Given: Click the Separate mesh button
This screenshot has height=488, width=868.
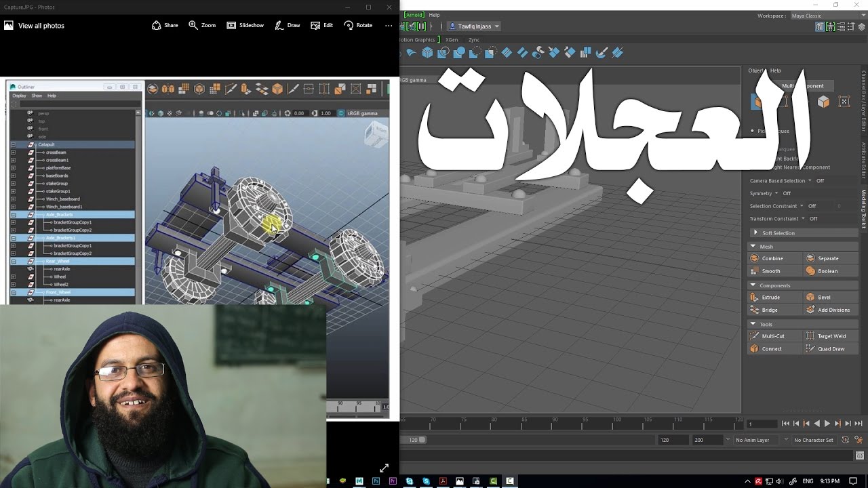Looking at the screenshot, I should (x=831, y=258).
